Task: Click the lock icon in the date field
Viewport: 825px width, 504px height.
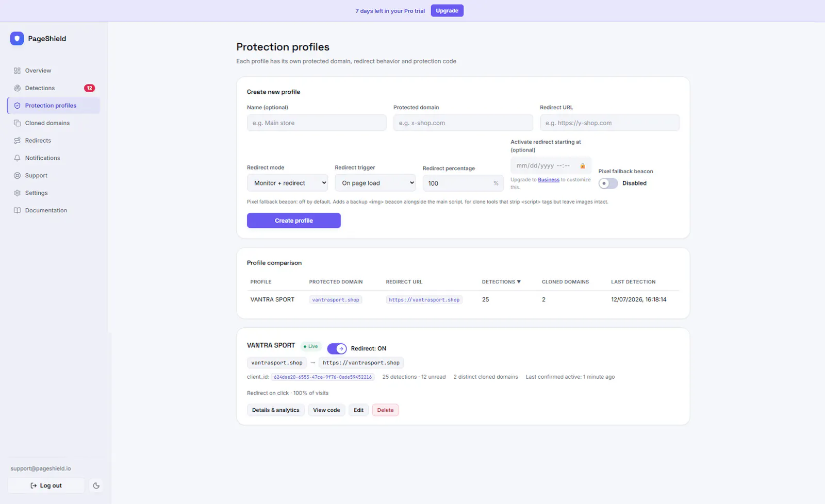Action: pyautogui.click(x=583, y=166)
